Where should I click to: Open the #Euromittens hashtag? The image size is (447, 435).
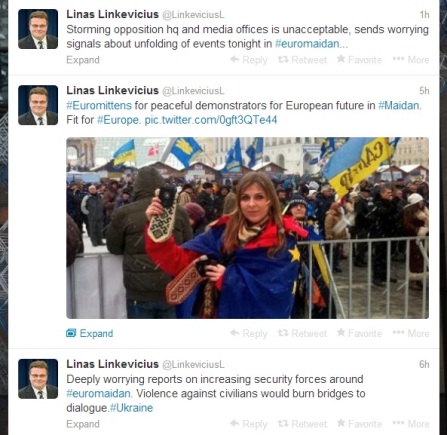(99, 106)
